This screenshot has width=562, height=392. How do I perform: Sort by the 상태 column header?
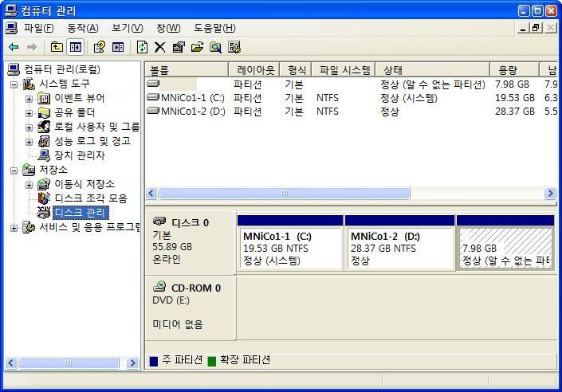[432, 69]
